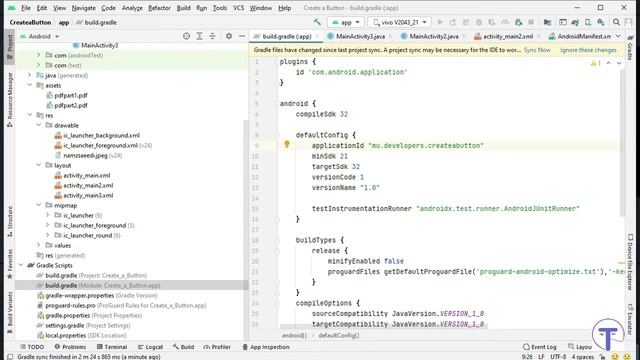
Task: Open the Refactor menu
Action: [159, 8]
